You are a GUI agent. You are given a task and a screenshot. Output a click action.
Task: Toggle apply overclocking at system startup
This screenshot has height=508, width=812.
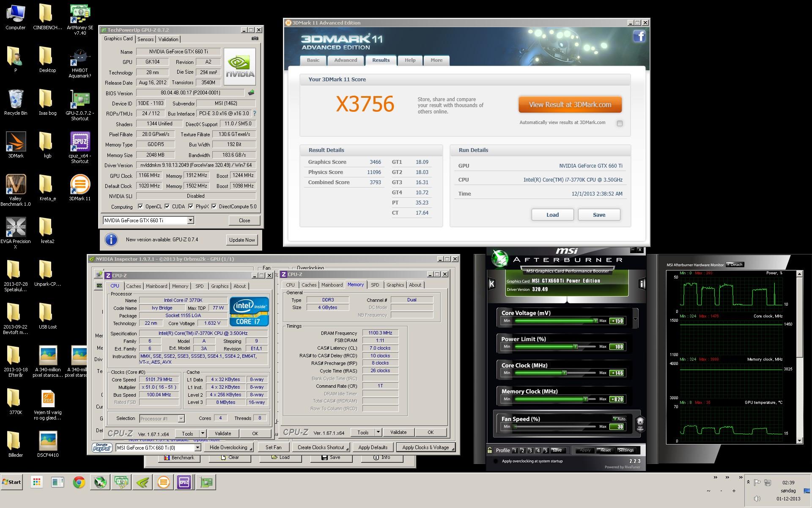pos(495,461)
